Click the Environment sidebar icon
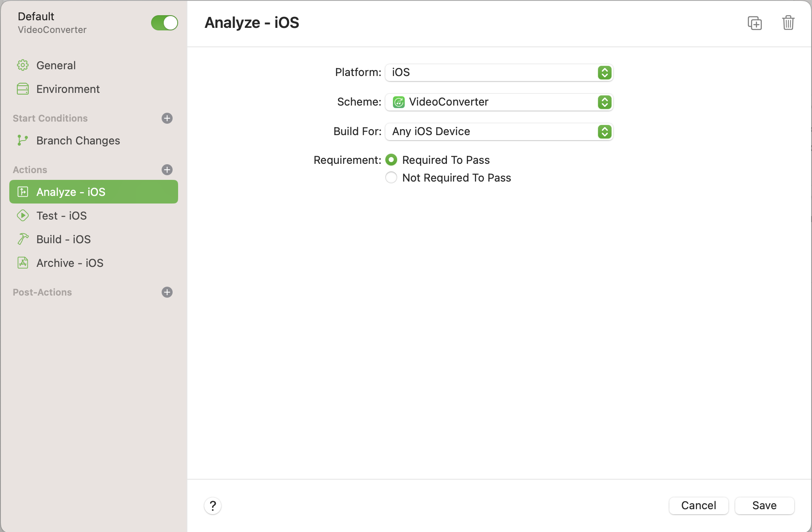 pyautogui.click(x=23, y=89)
